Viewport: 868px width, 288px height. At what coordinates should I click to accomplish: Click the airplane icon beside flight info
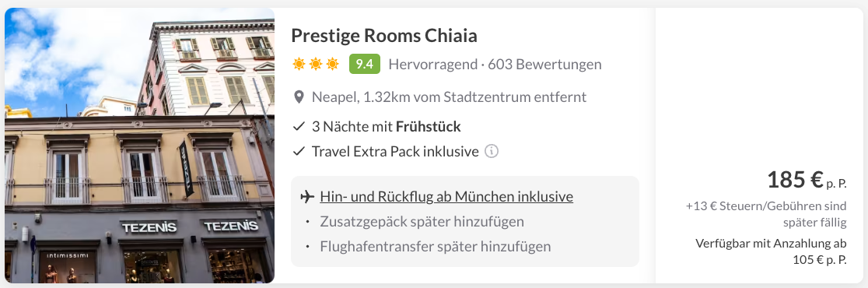[306, 197]
